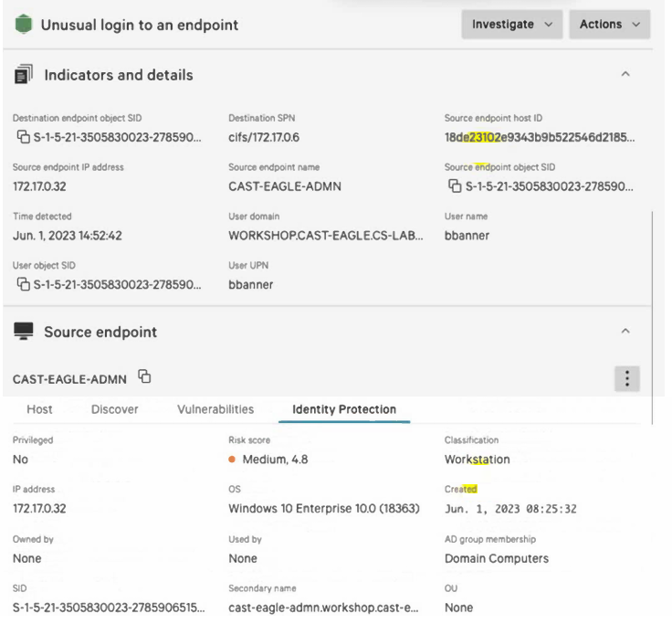Collapse the Source endpoint section
The image size is (672, 624).
625,331
